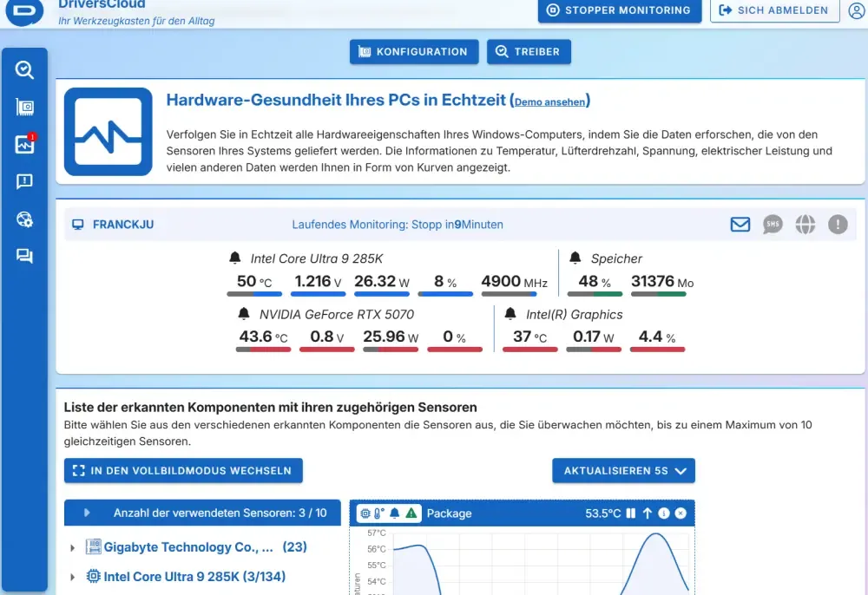Click the Intel(R) Graphics 0.17 W value
Image resolution: width=868 pixels, height=595 pixels.
(594, 337)
